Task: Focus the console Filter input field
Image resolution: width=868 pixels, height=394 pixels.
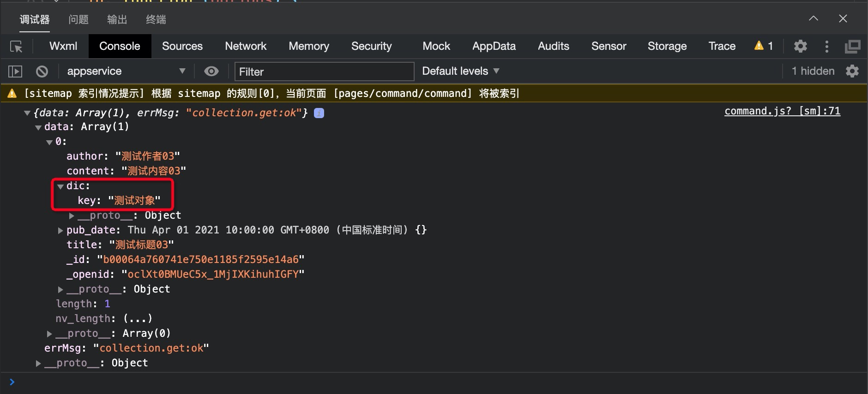Action: pyautogui.click(x=324, y=72)
